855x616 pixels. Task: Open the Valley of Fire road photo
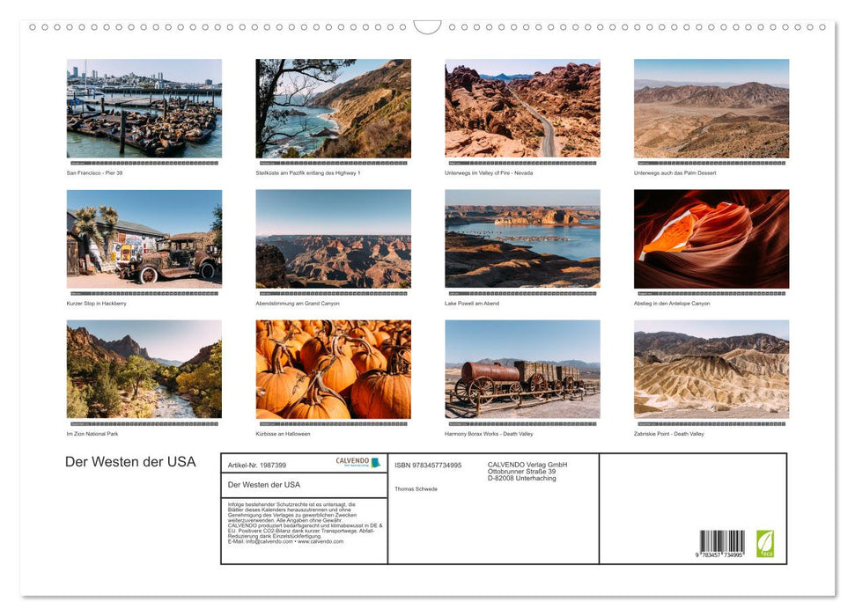pos(522,108)
